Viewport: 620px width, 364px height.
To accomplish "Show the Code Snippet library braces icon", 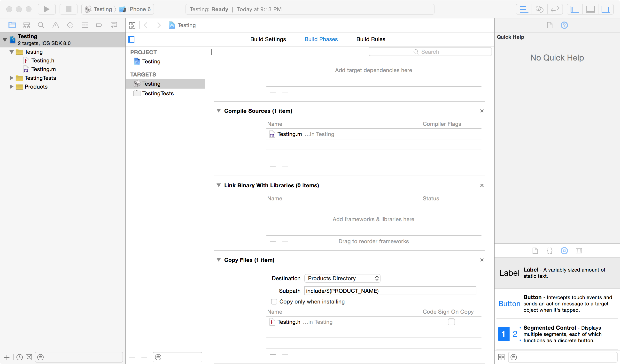I will (x=550, y=251).
